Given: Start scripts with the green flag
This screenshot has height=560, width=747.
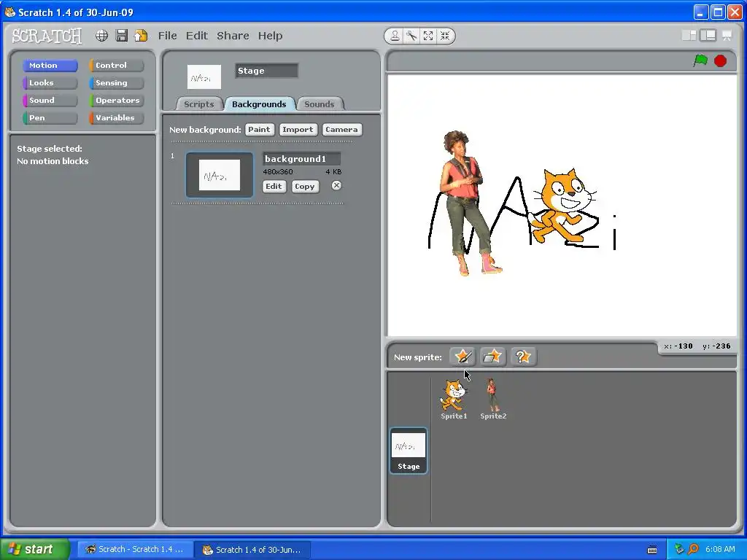Looking at the screenshot, I should 700,61.
